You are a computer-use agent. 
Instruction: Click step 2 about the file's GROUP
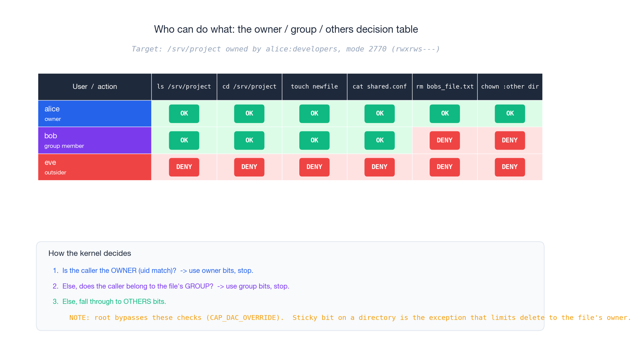[x=176, y=286]
